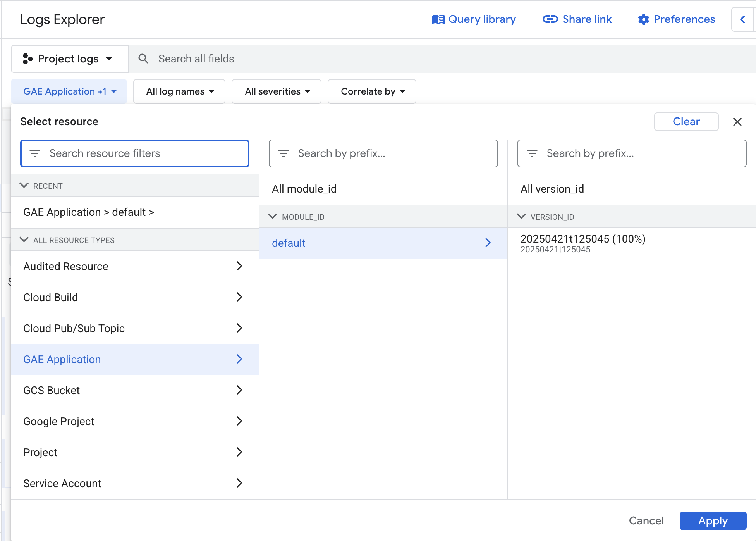Click the Search all fields magnifier icon

tap(143, 59)
